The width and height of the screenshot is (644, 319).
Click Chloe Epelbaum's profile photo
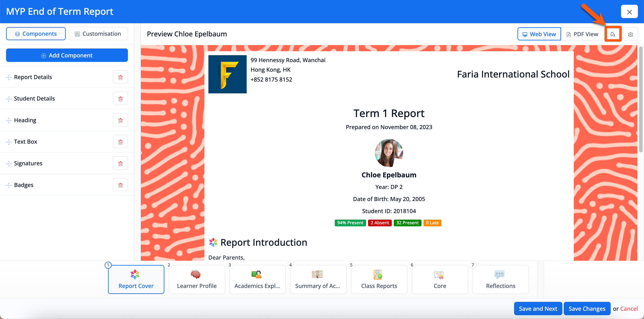389,153
